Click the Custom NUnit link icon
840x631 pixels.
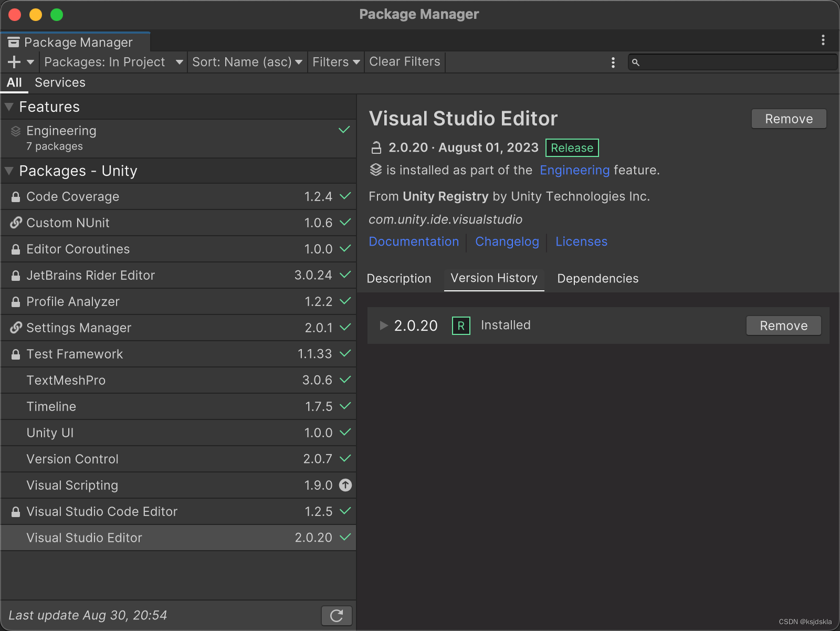click(x=16, y=223)
